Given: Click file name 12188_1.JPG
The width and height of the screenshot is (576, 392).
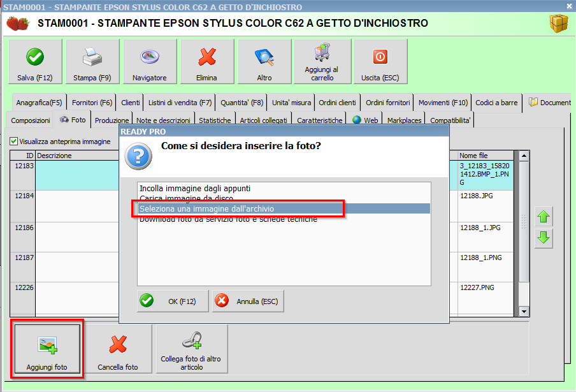Looking at the screenshot, I should coord(480,228).
